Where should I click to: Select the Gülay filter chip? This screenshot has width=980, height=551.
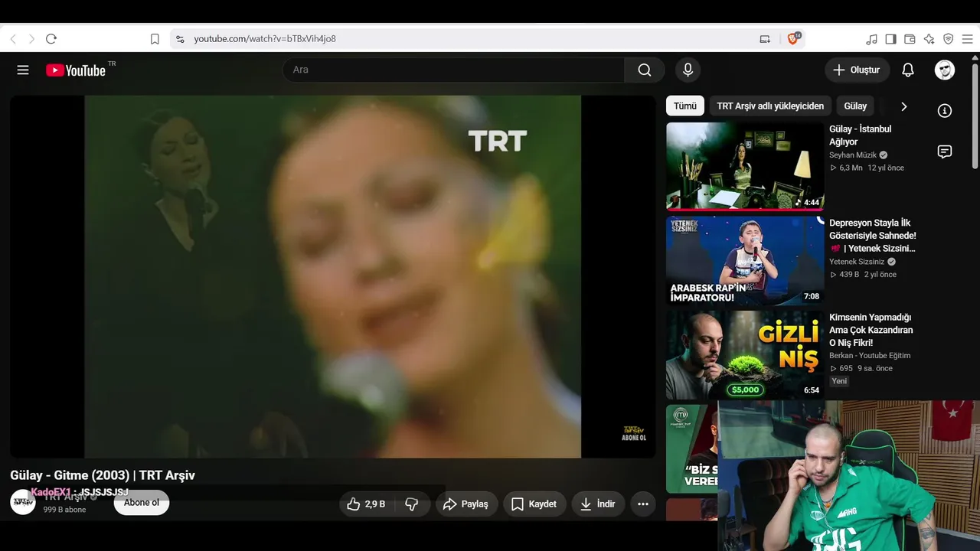[855, 106]
